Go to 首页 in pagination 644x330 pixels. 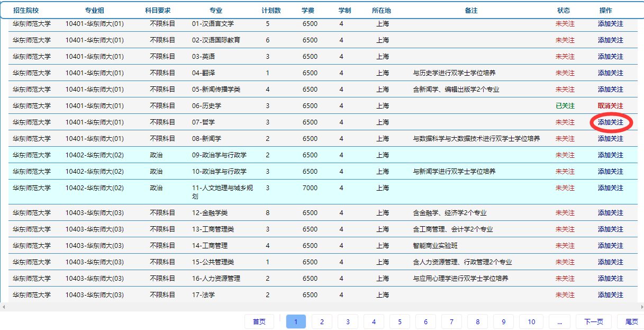259,322
